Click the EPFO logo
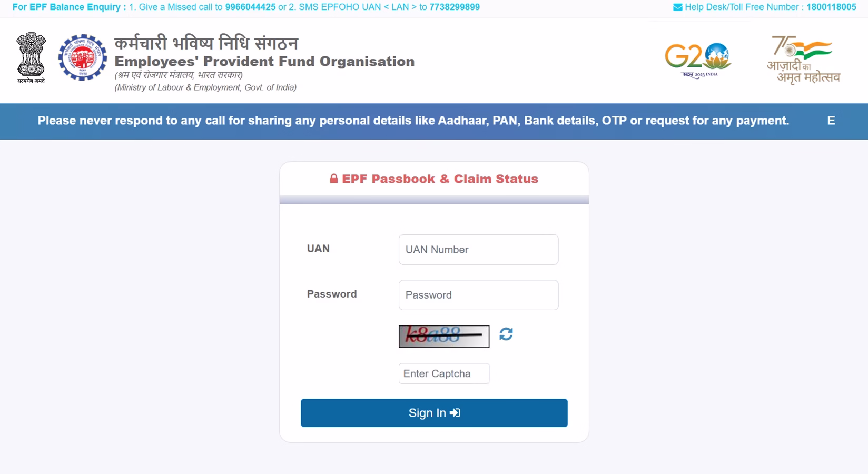Image resolution: width=868 pixels, height=474 pixels. 82,58
